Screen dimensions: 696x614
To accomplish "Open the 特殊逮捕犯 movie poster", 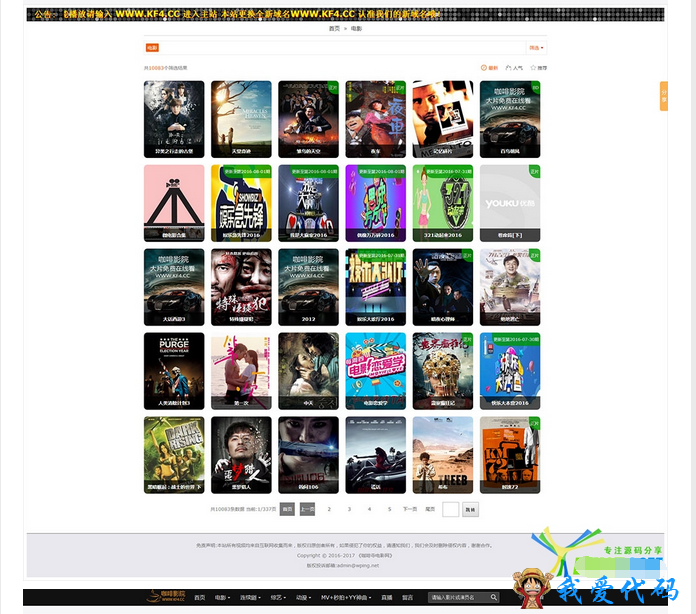I will tap(241, 287).
